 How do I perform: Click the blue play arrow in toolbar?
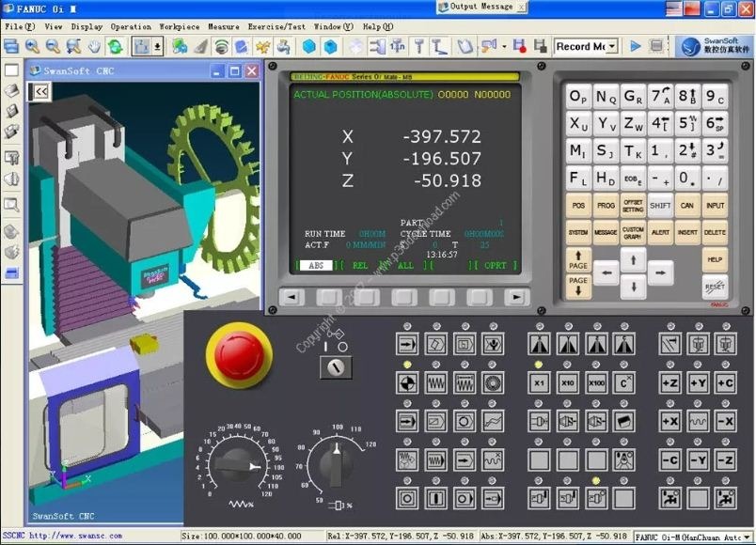coord(636,46)
